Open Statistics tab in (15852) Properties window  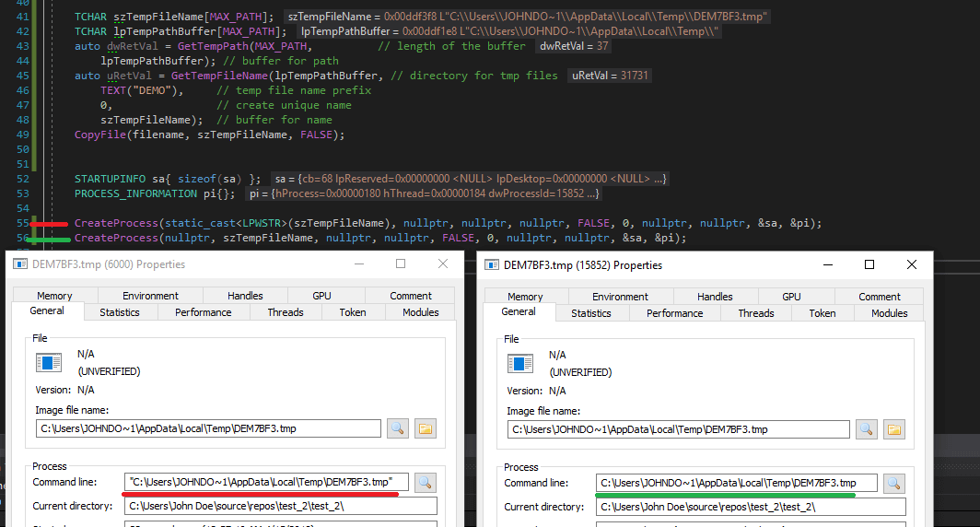click(x=590, y=313)
